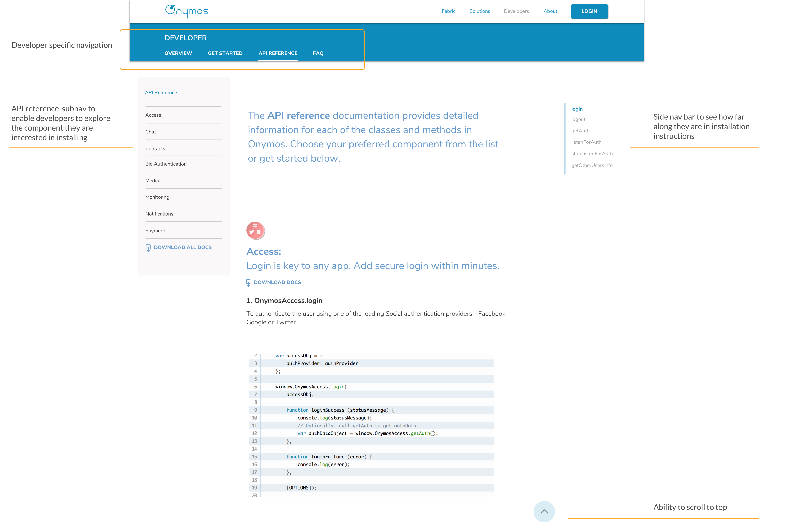
Task: Click the '// Optionally, call getAuth' comment line
Action: [x=357, y=426]
